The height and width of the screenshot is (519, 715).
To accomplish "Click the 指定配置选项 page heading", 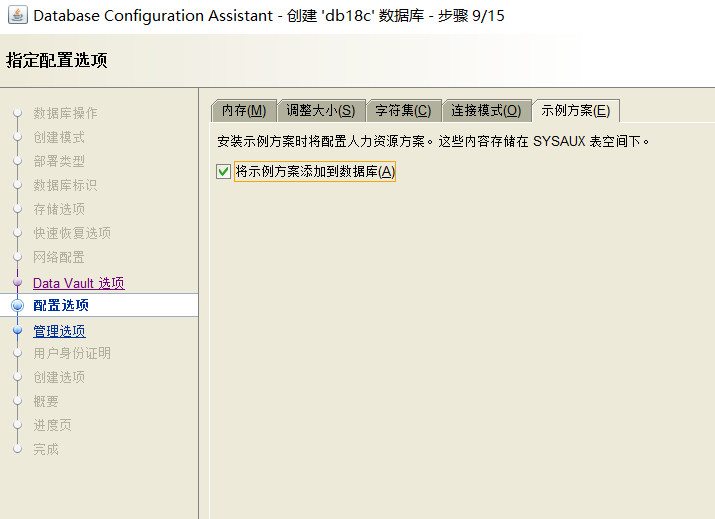I will point(57,60).
